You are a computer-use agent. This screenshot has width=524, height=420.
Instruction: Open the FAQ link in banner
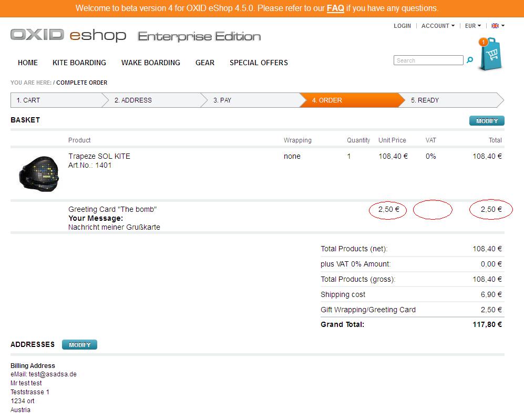tap(335, 8)
